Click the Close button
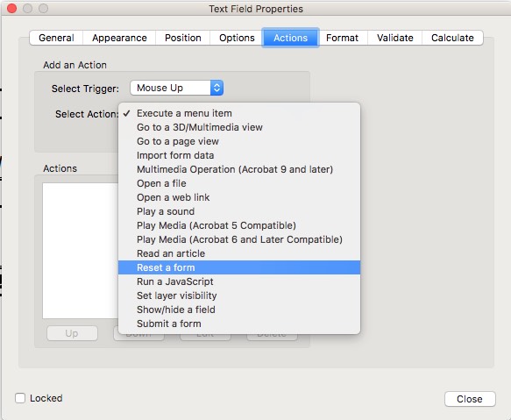Screen dimensions: 511x420 (x=470, y=399)
